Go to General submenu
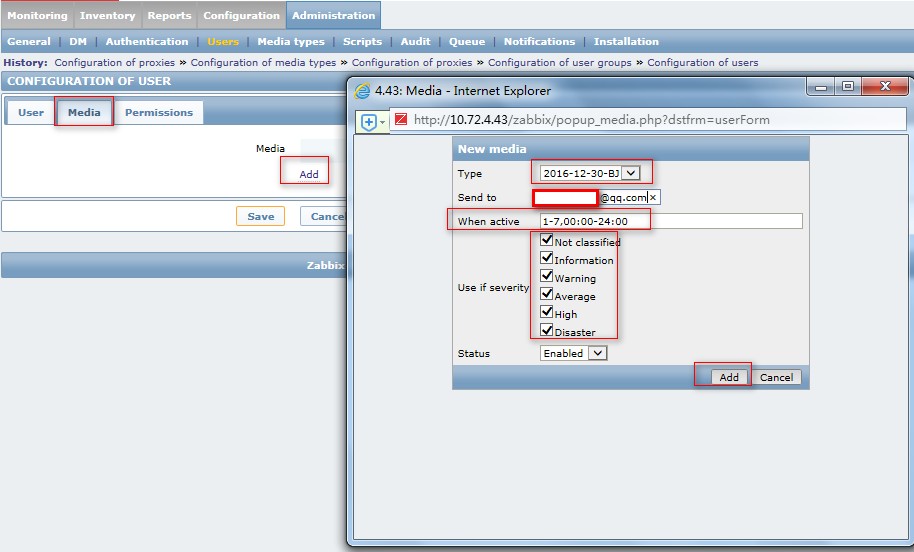914x552 pixels. click(x=29, y=41)
